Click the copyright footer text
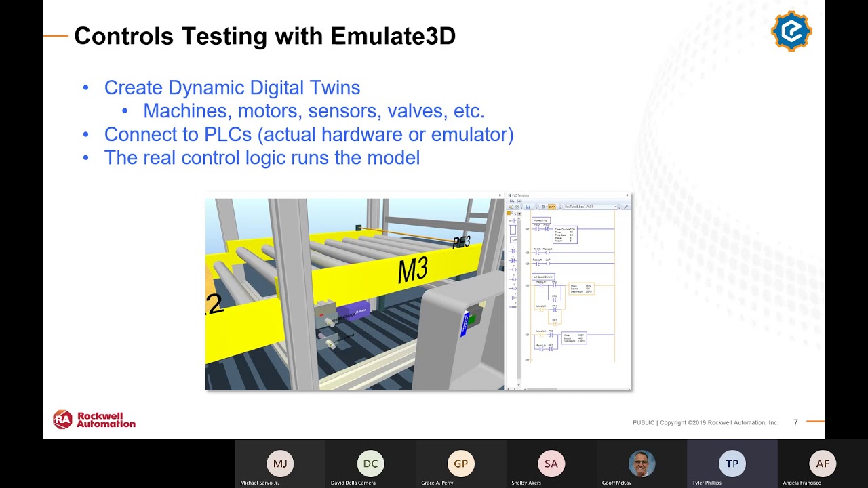Image resolution: width=868 pixels, height=488 pixels. pos(705,422)
